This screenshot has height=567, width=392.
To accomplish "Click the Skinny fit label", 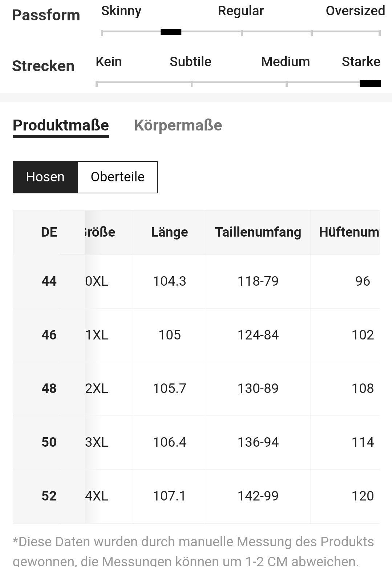I will pos(121,11).
